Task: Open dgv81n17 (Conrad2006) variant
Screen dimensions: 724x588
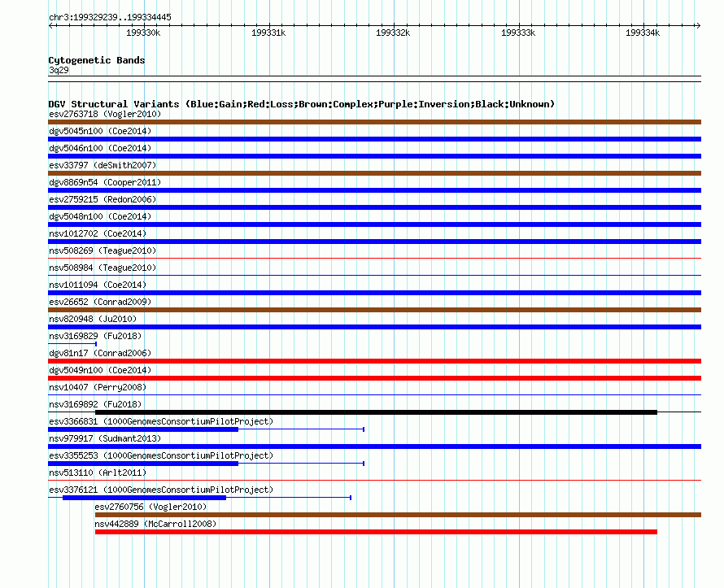Action: point(100,353)
